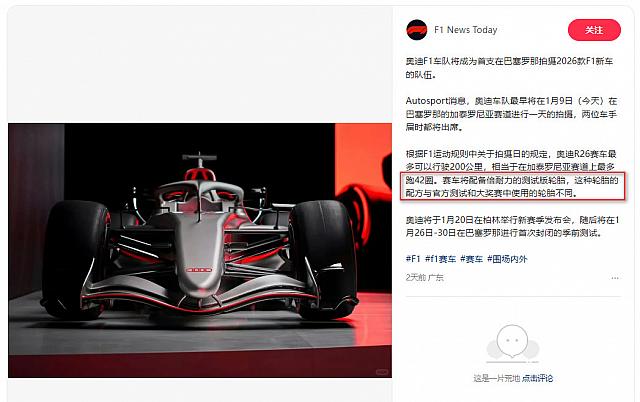Open the F1 News Today profile avatar

point(417,30)
